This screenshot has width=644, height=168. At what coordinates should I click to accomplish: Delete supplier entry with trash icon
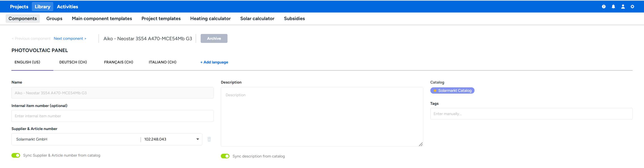209,139
